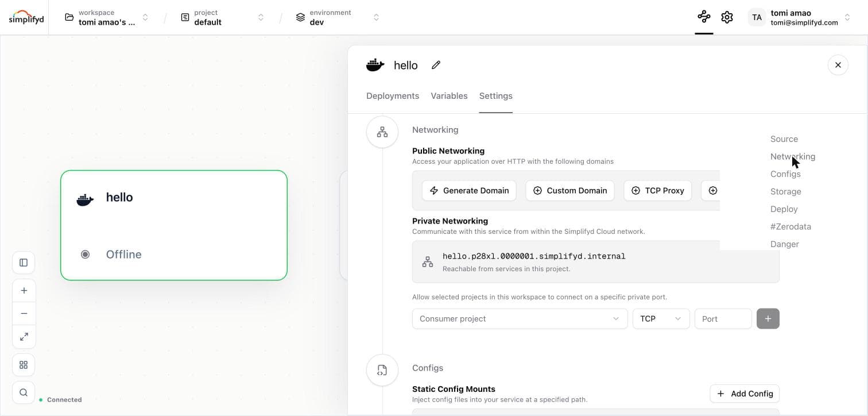Click the grid layout icon
868x416 pixels.
(x=24, y=365)
